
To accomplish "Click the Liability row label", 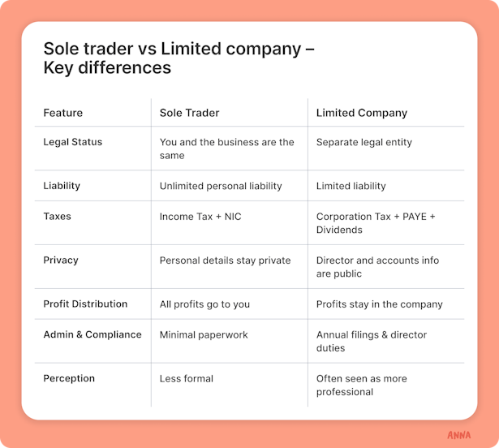I will point(62,186).
